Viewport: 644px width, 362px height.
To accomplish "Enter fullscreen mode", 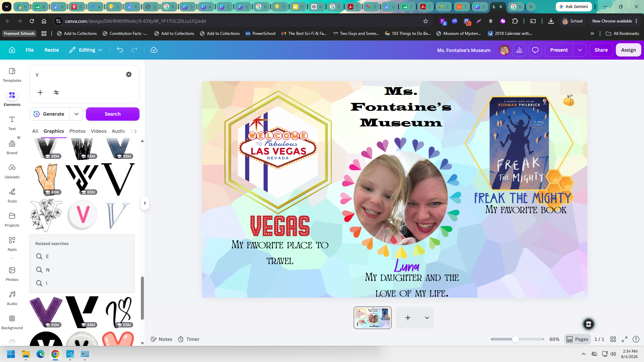I will pos(625,339).
